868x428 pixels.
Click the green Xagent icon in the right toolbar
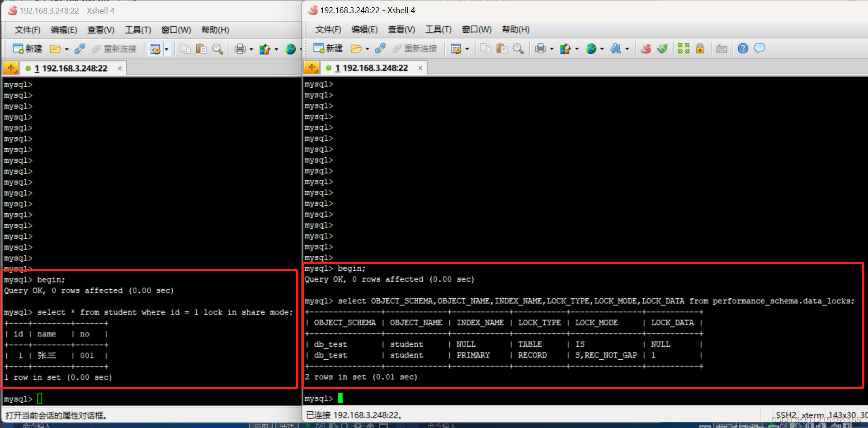pos(662,48)
